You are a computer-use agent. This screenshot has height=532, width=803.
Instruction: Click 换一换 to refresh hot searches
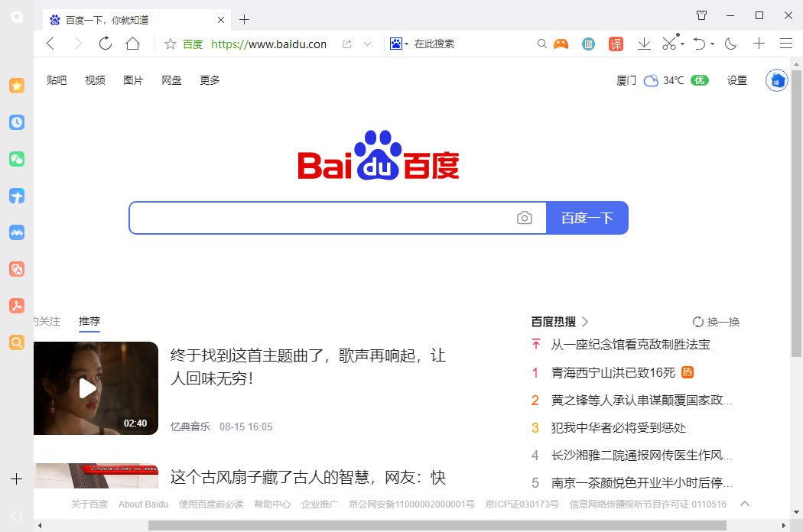tap(716, 322)
